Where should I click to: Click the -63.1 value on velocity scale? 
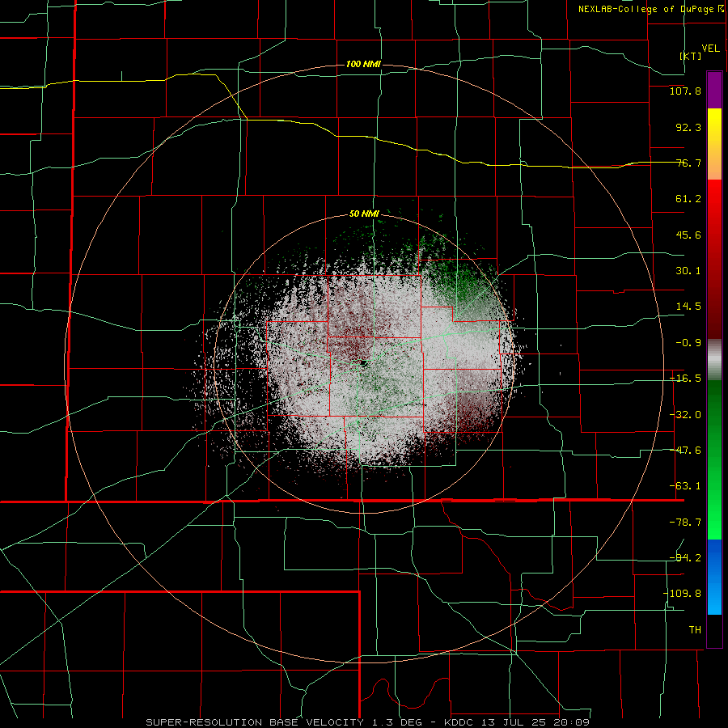685,486
